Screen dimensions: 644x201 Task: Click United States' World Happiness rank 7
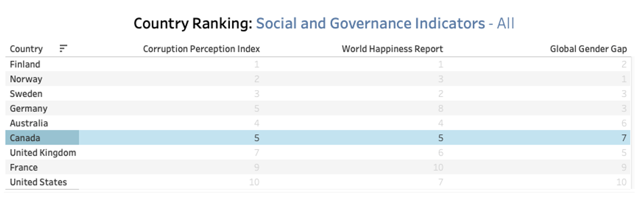[440, 182]
